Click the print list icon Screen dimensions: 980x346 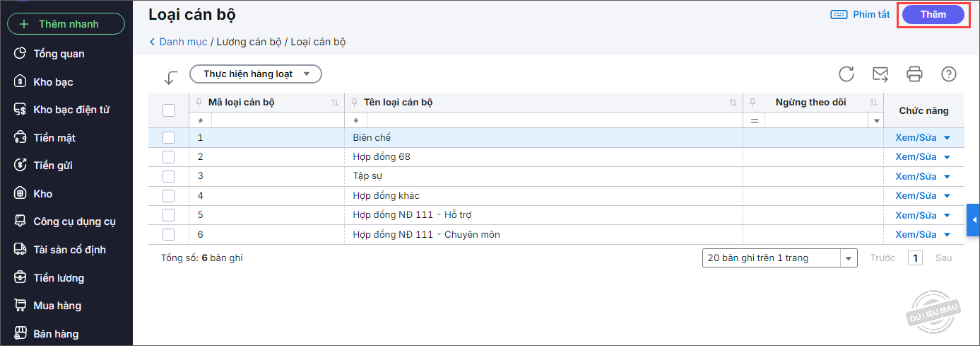point(915,74)
